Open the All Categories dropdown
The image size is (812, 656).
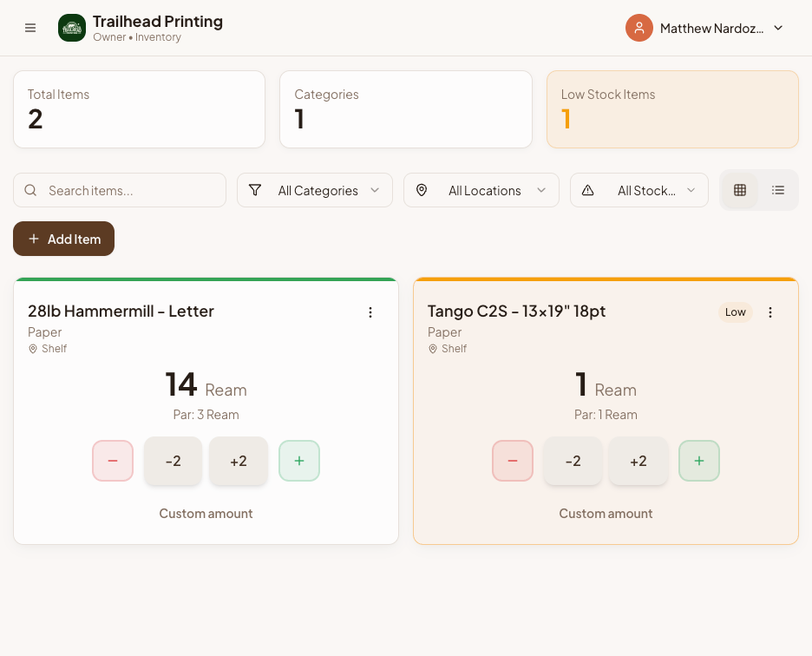[x=315, y=189]
